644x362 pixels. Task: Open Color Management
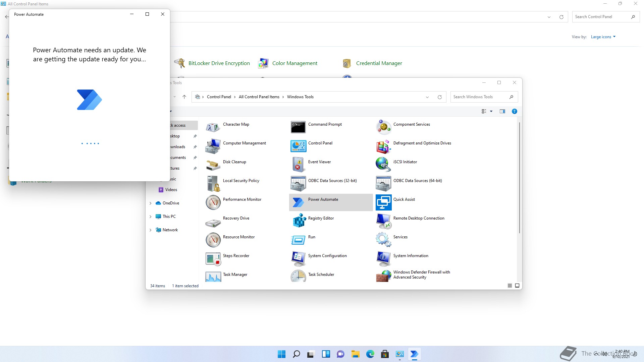[x=288, y=63]
